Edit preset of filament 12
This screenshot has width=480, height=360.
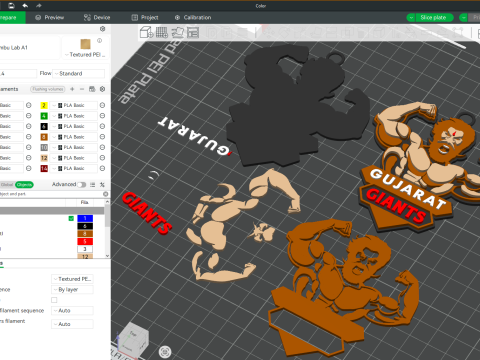102,158
